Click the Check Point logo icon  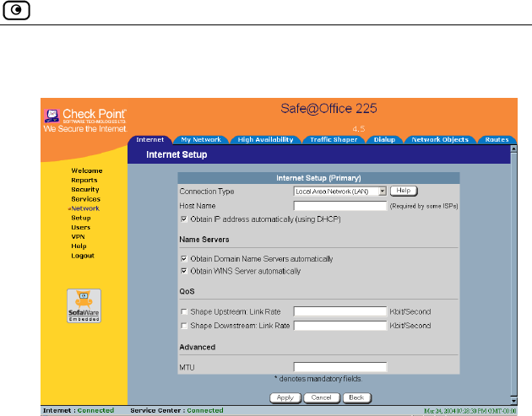pyautogui.click(x=52, y=116)
